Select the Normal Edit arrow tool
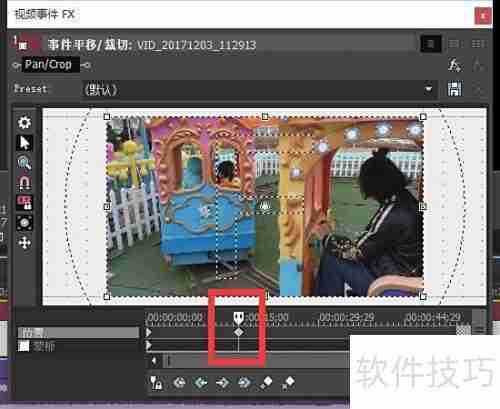Viewport: 500px width, 409px height. pyautogui.click(x=25, y=143)
